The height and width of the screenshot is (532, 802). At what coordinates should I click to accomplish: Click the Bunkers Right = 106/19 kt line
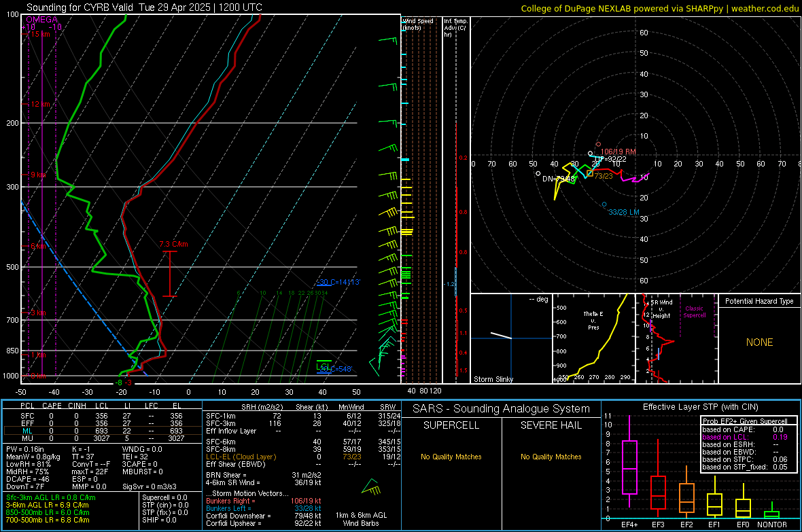pos(264,501)
